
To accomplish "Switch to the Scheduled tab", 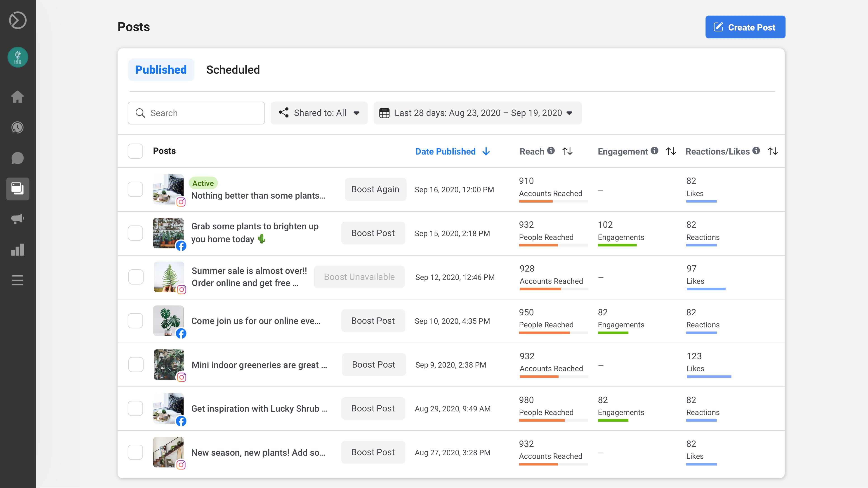I will tap(233, 70).
